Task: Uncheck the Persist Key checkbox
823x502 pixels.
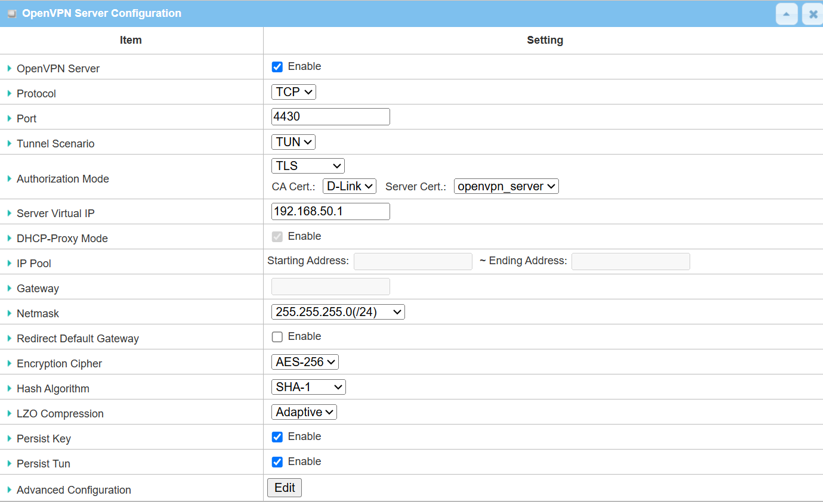Action: point(277,437)
